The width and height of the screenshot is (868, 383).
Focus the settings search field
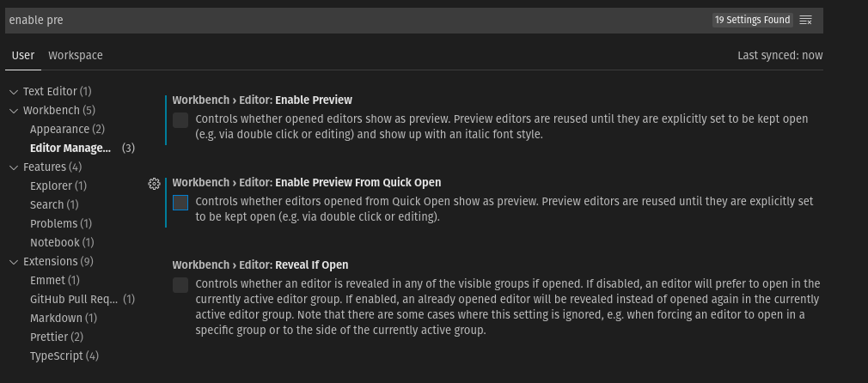pyautogui.click(x=354, y=20)
